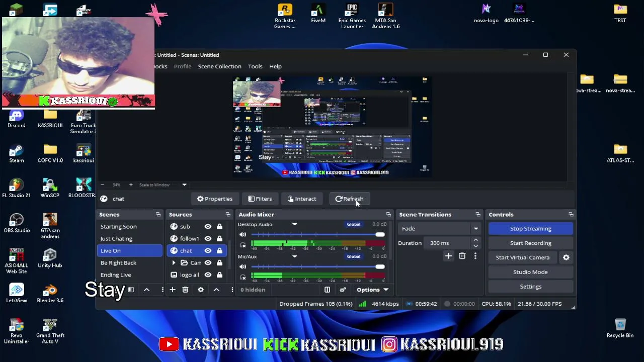Viewport: 644px width, 362px height.
Task: Unlock the sub source
Action: coord(219,227)
